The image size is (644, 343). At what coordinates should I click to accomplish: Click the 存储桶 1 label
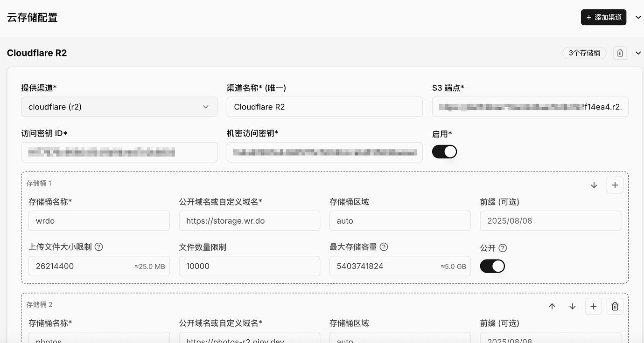[x=39, y=183]
